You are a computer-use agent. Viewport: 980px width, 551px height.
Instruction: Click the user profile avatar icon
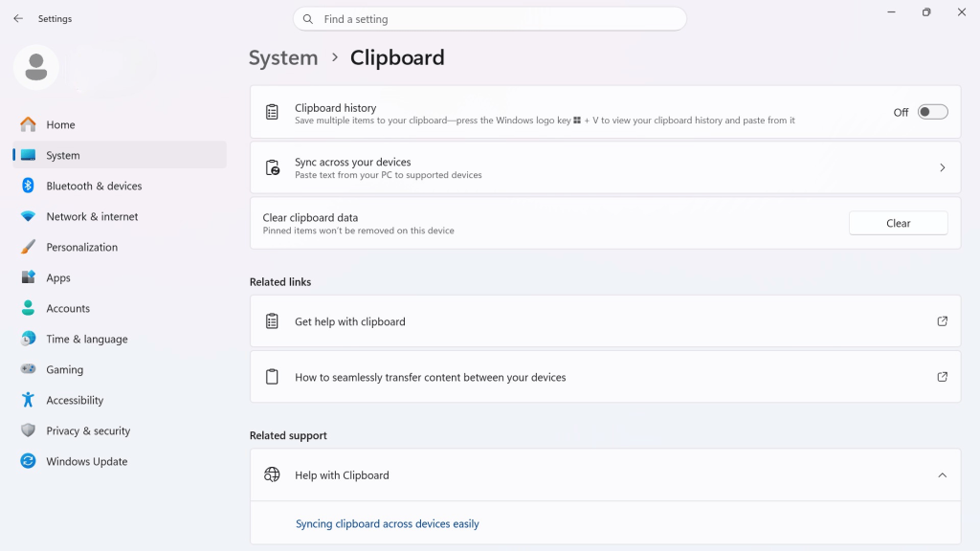coord(36,68)
